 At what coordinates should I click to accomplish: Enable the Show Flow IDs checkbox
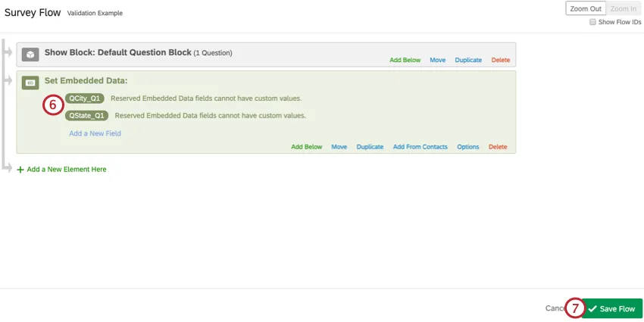pos(592,23)
